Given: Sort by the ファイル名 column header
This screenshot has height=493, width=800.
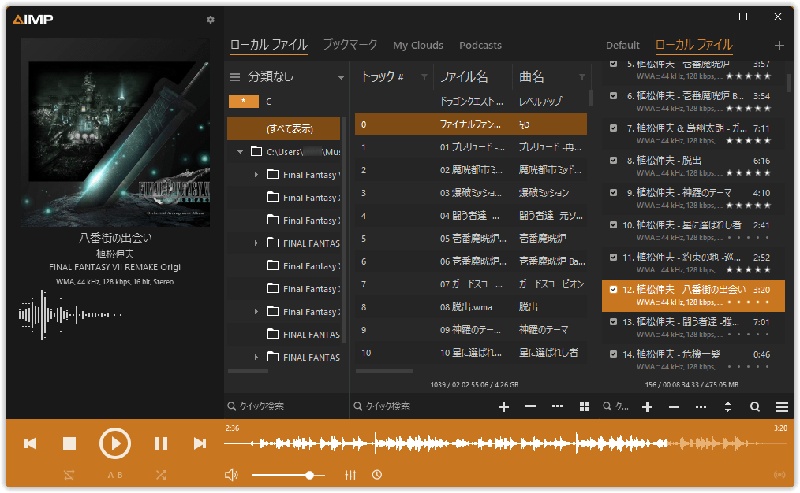Looking at the screenshot, I should 464,77.
